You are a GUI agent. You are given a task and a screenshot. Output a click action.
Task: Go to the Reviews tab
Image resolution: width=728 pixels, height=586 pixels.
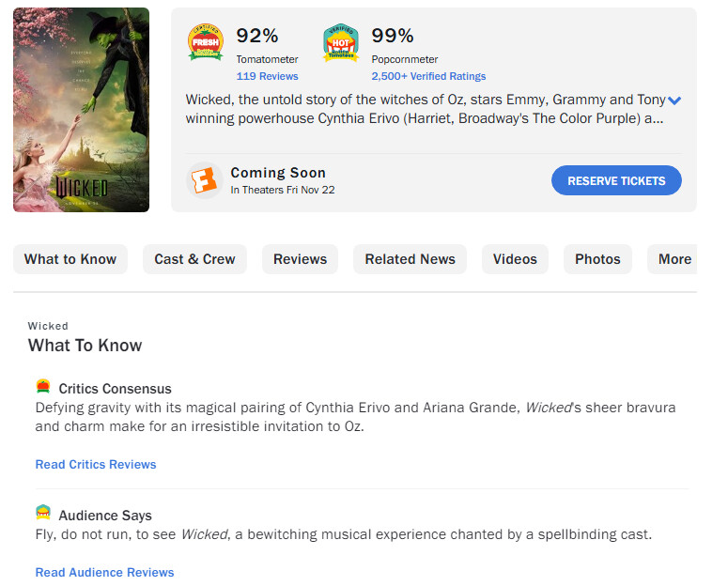tap(301, 259)
